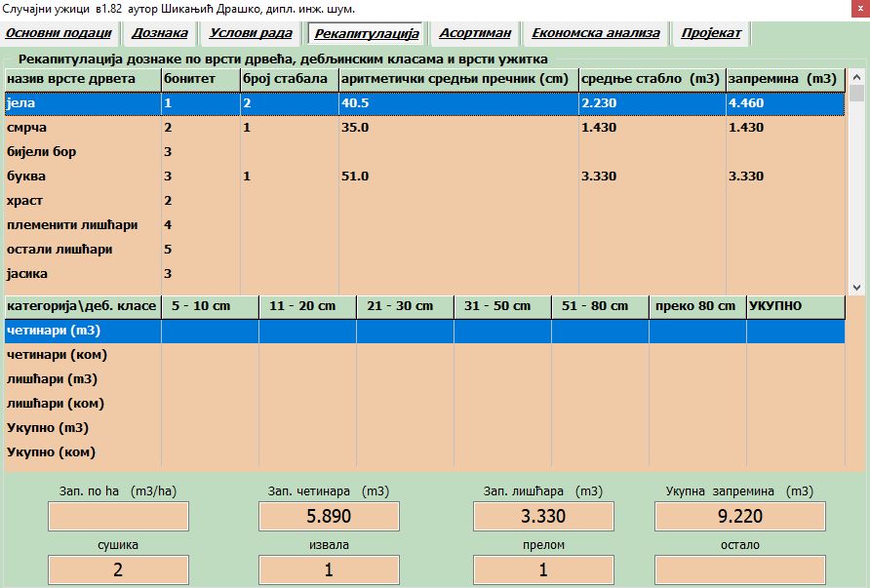Click the Укупна запремина field showing 9.220

point(740,517)
